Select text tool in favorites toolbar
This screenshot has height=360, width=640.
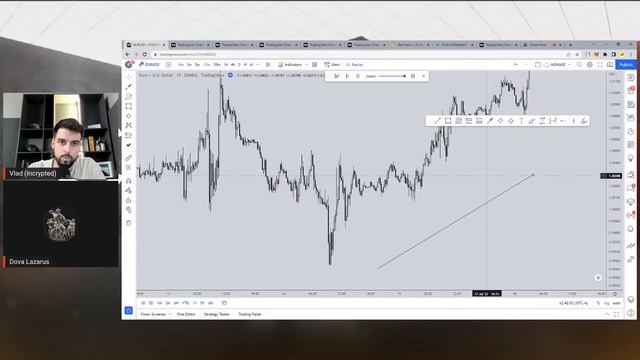tap(521, 121)
